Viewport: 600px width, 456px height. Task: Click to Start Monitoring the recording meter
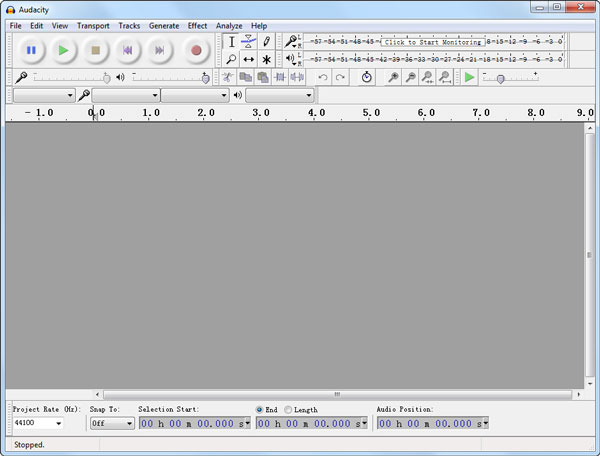pyautogui.click(x=433, y=42)
